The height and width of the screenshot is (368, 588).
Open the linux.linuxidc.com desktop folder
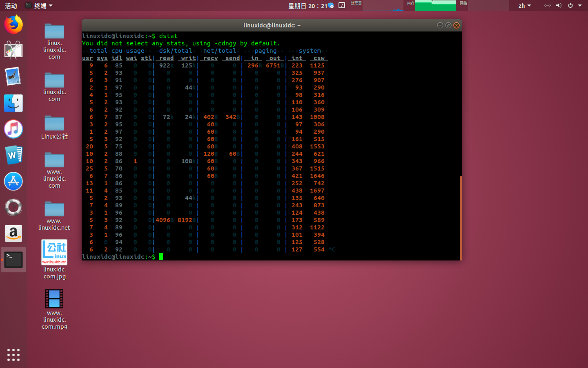pos(54,42)
